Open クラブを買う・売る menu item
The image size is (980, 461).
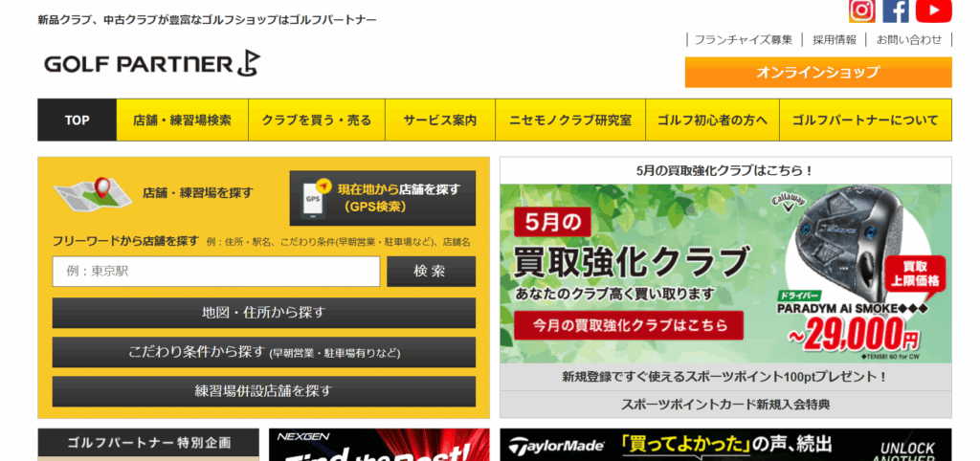(x=316, y=120)
